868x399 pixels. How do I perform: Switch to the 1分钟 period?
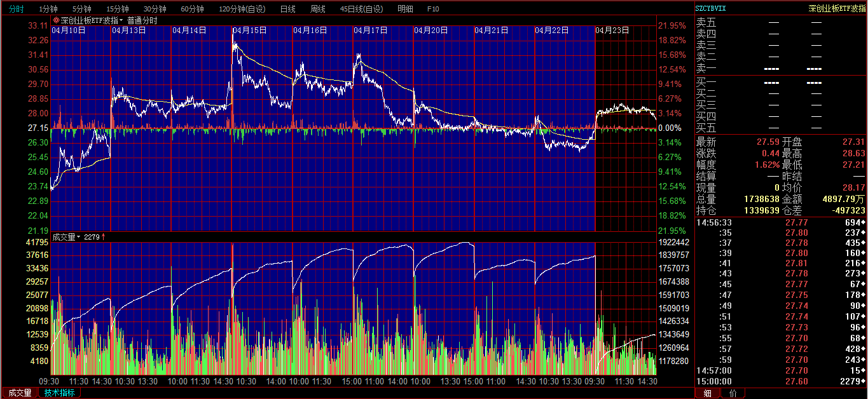coord(48,9)
